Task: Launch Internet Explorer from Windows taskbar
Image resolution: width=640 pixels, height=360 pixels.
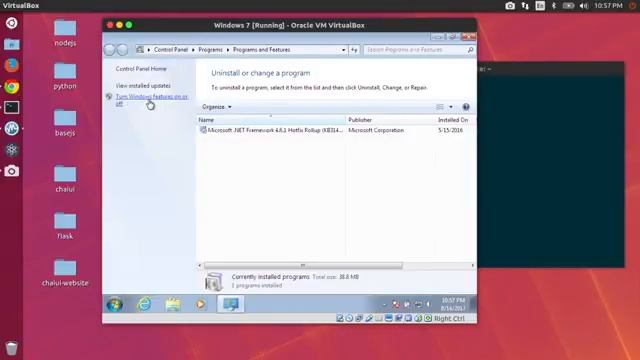Action: pyautogui.click(x=144, y=304)
